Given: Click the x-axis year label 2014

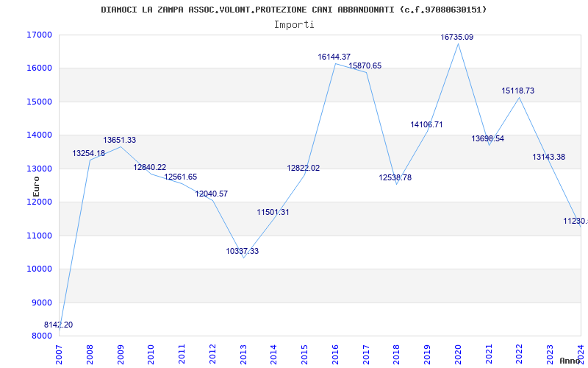Looking at the screenshot, I should 274,354.
